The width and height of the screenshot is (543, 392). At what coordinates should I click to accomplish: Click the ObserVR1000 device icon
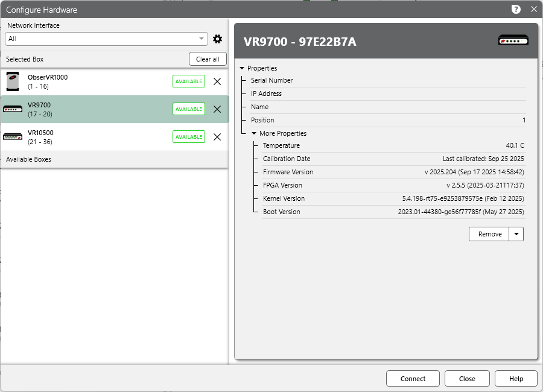(13, 81)
